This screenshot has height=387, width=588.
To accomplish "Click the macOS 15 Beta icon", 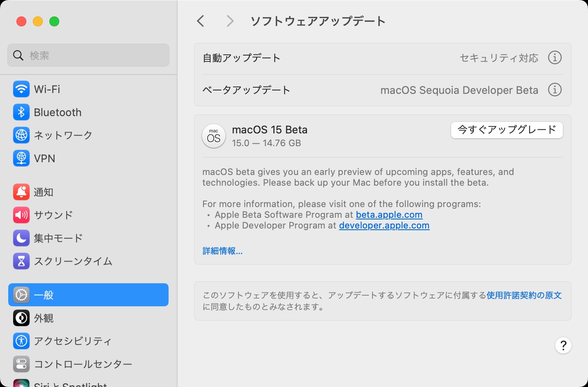I will tap(214, 136).
